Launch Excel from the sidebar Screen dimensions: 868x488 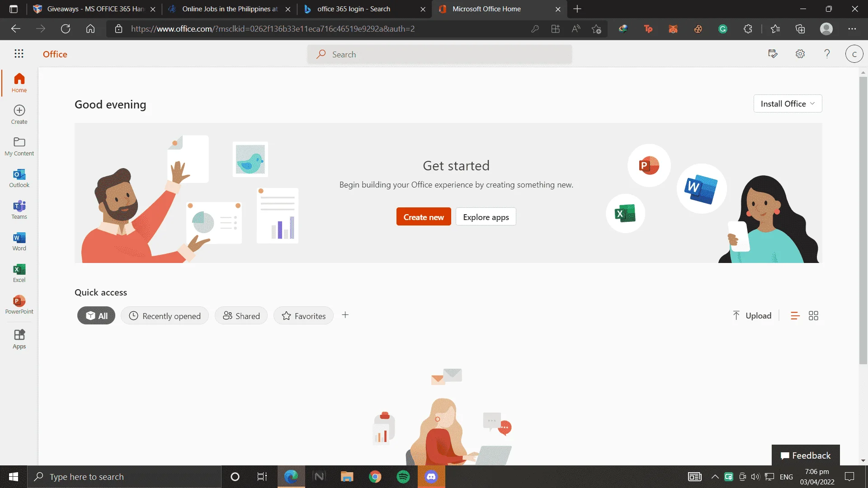pyautogui.click(x=19, y=273)
